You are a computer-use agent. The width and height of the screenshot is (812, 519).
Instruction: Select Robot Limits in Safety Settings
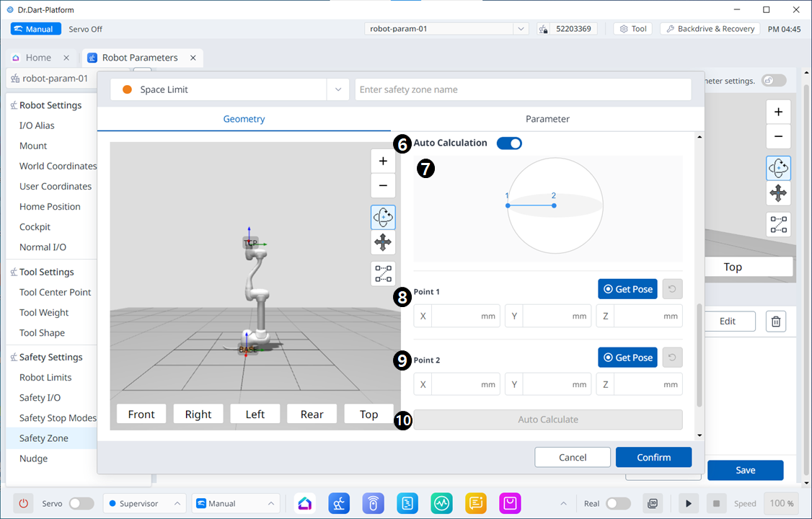(x=45, y=377)
